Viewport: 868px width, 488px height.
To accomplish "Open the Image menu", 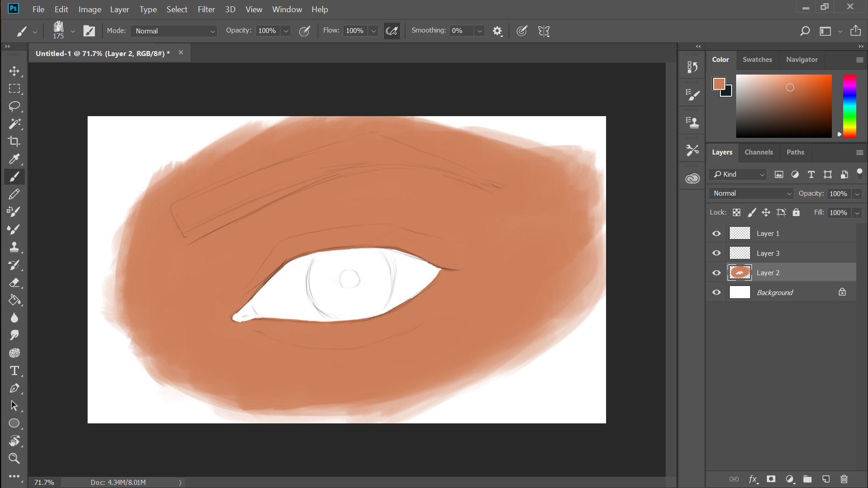I will tap(89, 9).
